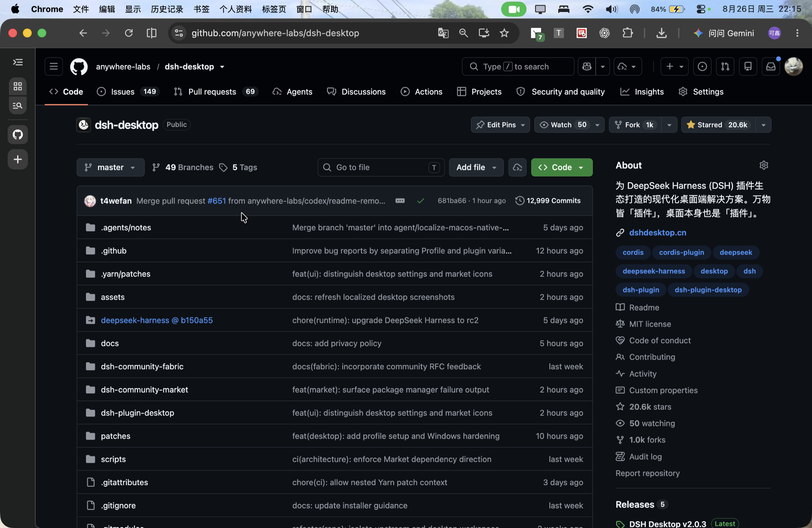Open the dsh-community-market folder
This screenshot has width=812, height=528.
pyautogui.click(x=144, y=390)
